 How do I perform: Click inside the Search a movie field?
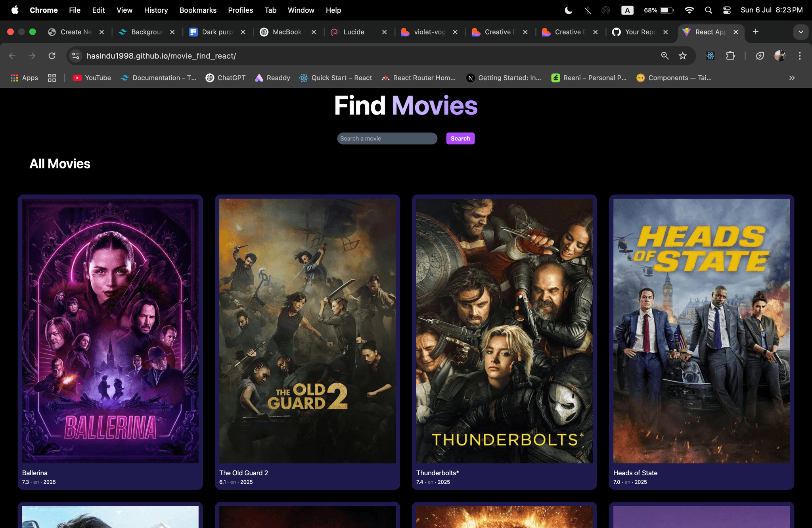click(x=387, y=138)
